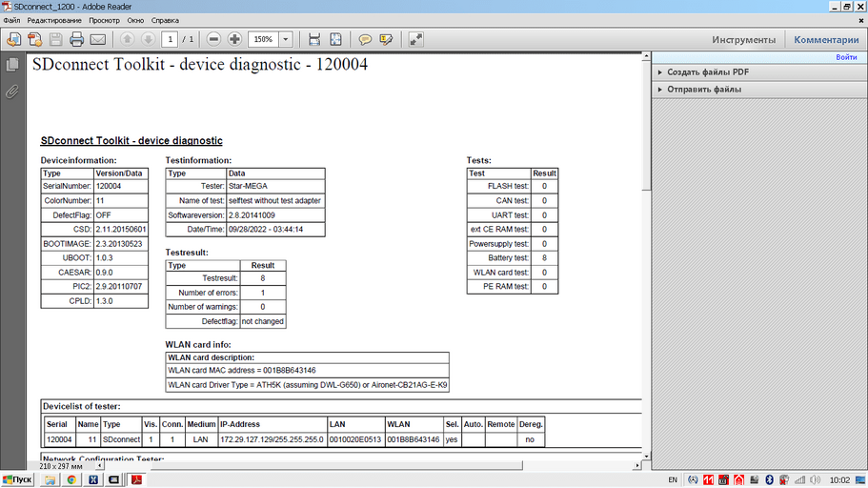The height and width of the screenshot is (488, 868).
Task: Click the Softwareversion value 2.8.20141009
Action: point(252,214)
